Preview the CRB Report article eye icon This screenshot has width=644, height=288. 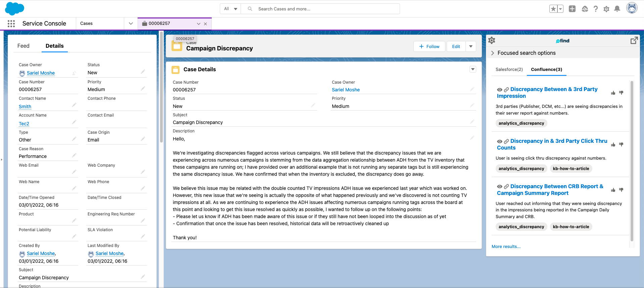(500, 187)
